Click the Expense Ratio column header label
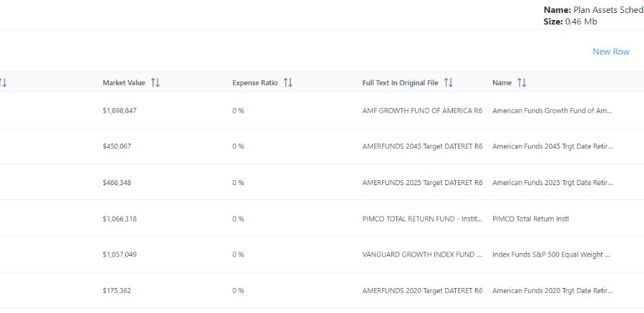Image resolution: width=644 pixels, height=313 pixels. pyautogui.click(x=255, y=83)
